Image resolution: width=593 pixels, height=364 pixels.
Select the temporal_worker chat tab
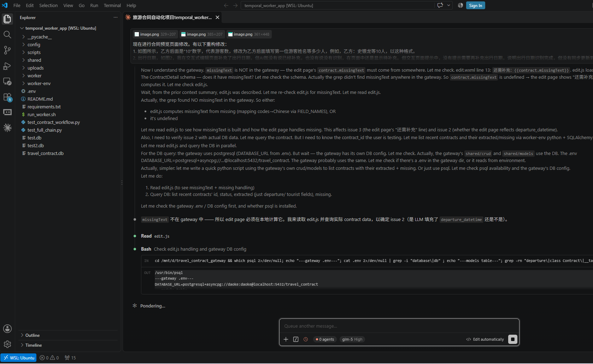172,17
